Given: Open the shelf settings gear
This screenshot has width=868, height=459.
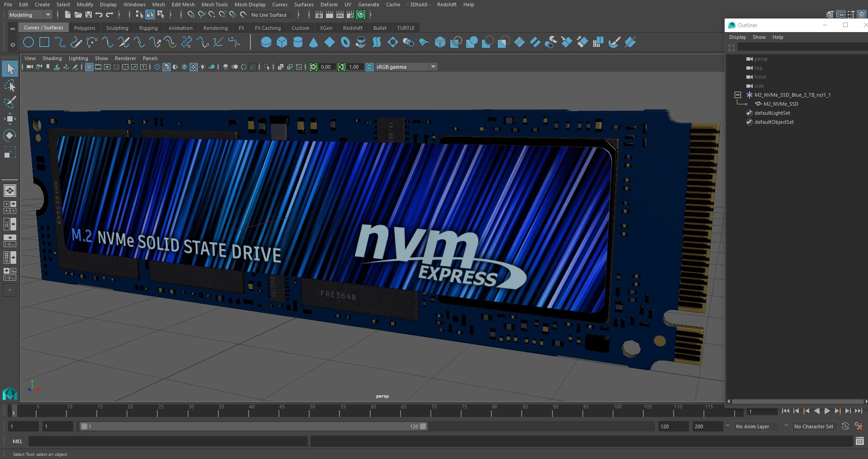Looking at the screenshot, I should click(x=12, y=45).
